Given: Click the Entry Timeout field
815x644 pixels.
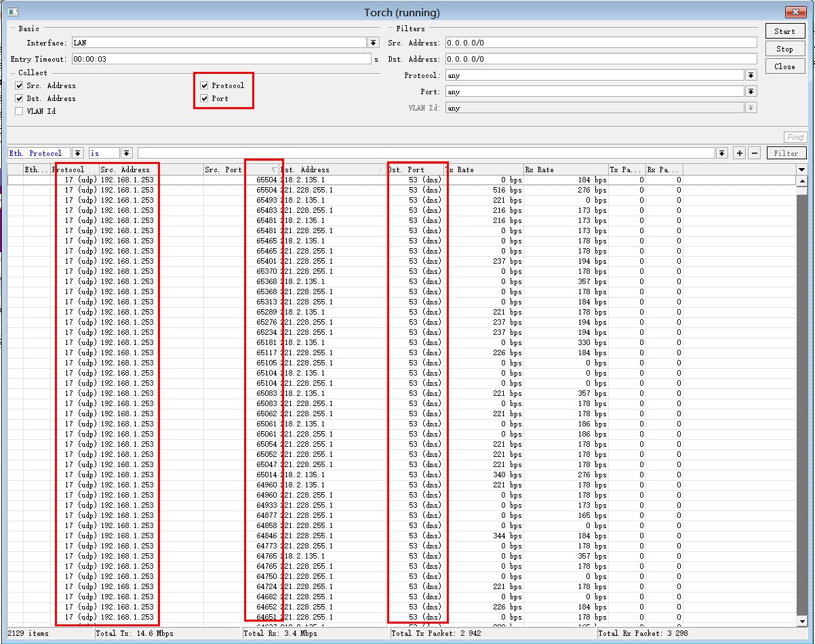Looking at the screenshot, I should coord(221,59).
